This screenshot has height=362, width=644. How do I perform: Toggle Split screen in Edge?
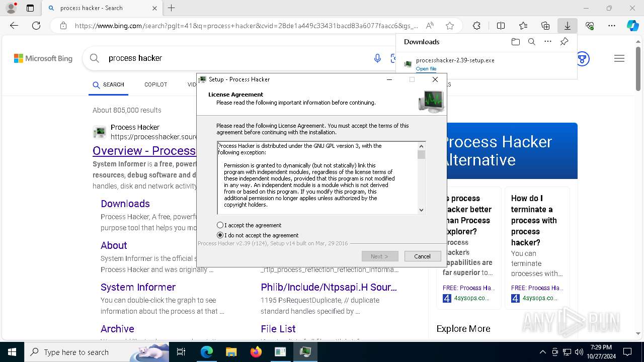(x=501, y=26)
